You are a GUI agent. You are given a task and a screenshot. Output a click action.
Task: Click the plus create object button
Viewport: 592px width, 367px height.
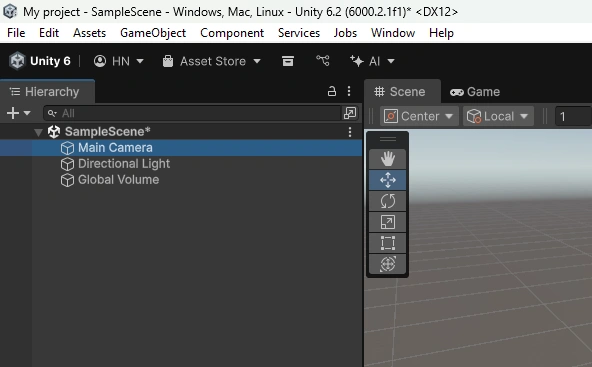pos(13,113)
